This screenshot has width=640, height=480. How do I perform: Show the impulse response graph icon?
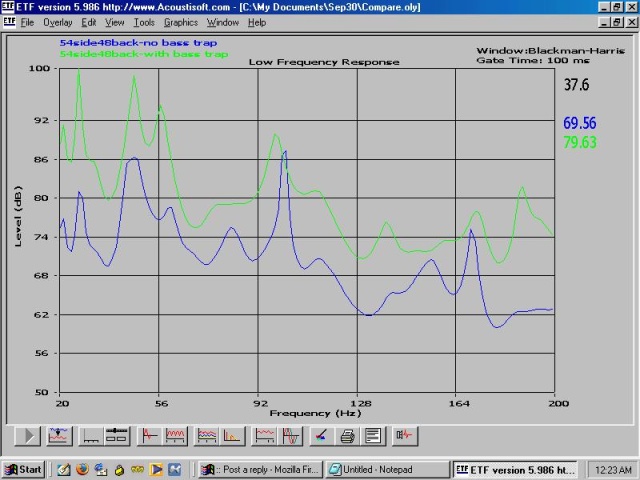[150, 436]
